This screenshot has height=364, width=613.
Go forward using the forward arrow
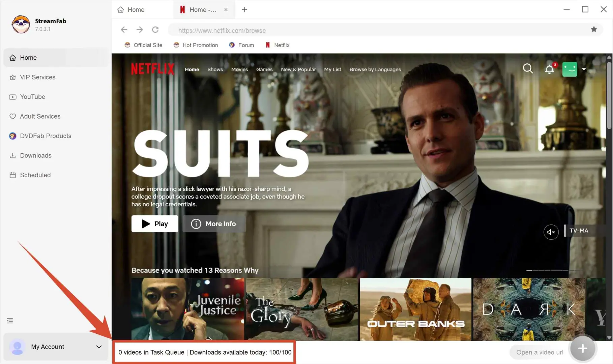140,30
